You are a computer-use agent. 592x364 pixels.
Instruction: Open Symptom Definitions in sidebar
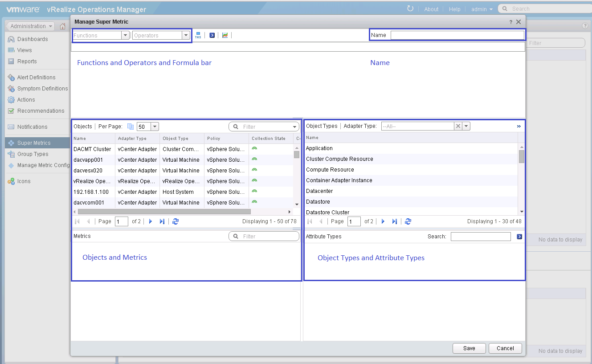click(x=43, y=89)
